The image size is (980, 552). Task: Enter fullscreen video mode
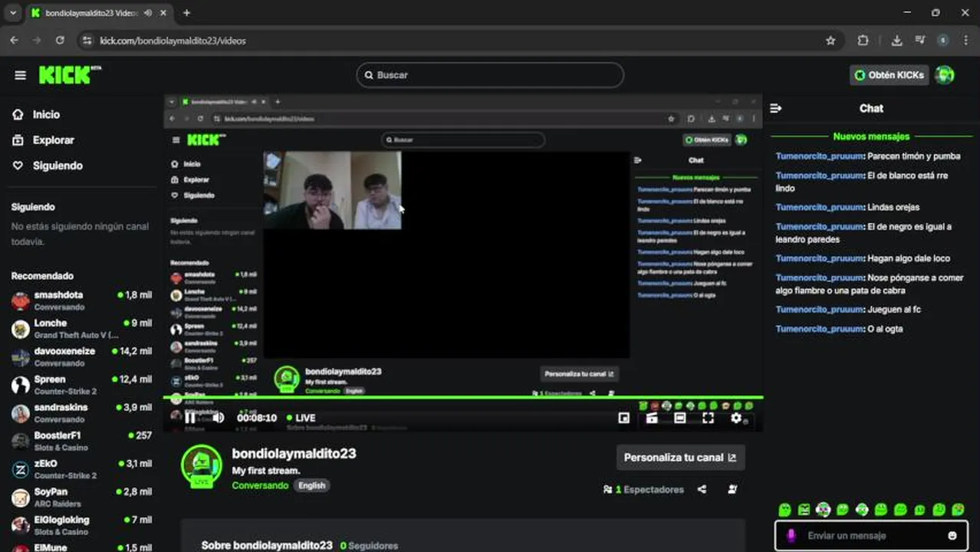click(x=708, y=418)
